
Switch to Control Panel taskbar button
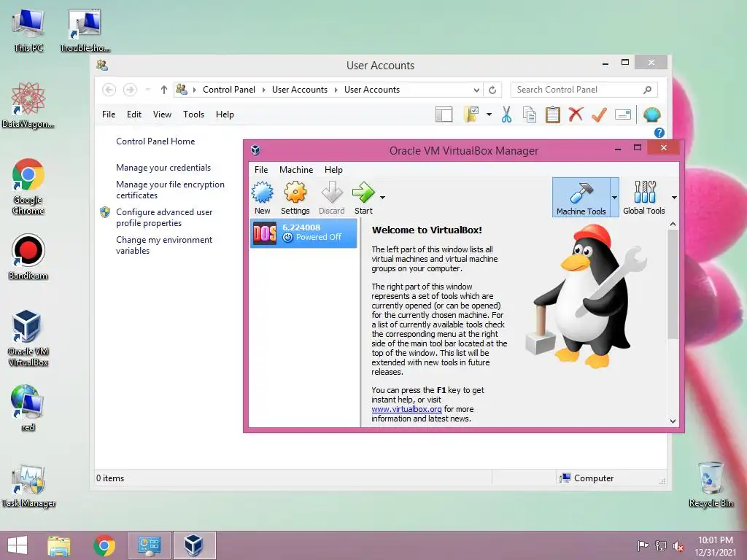[x=149, y=545]
